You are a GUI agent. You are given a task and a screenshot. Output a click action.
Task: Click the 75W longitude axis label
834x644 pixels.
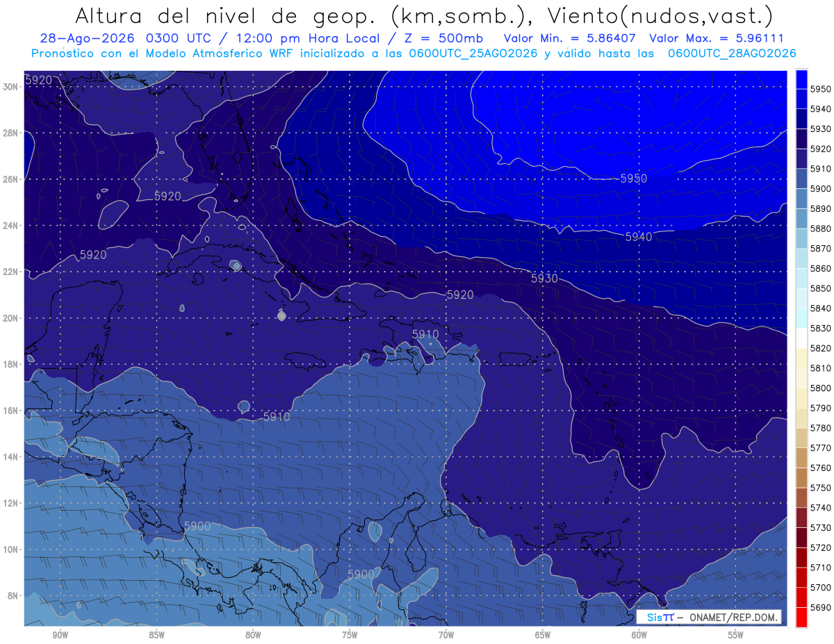coord(350,636)
